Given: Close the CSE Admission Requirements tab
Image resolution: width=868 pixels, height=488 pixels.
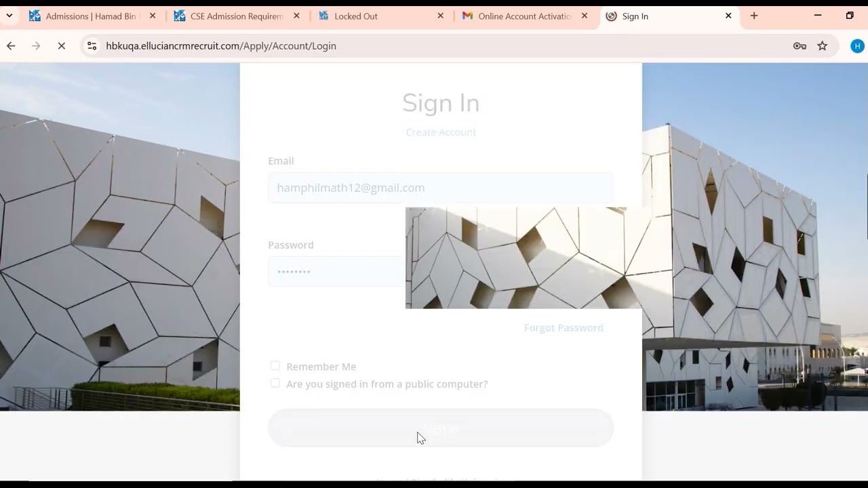Looking at the screenshot, I should pyautogui.click(x=296, y=16).
